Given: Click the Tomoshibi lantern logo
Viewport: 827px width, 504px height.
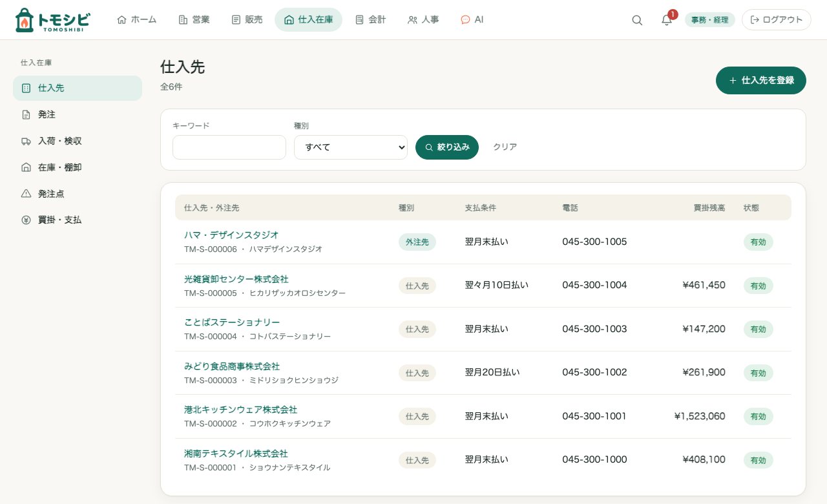Looking at the screenshot, I should (52, 20).
